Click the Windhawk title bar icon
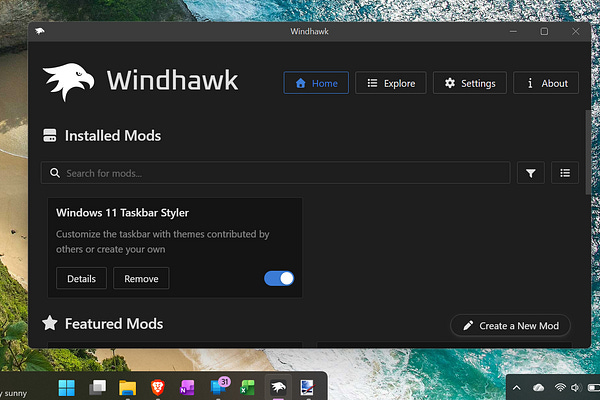Image resolution: width=600 pixels, height=400 pixels. (40, 31)
